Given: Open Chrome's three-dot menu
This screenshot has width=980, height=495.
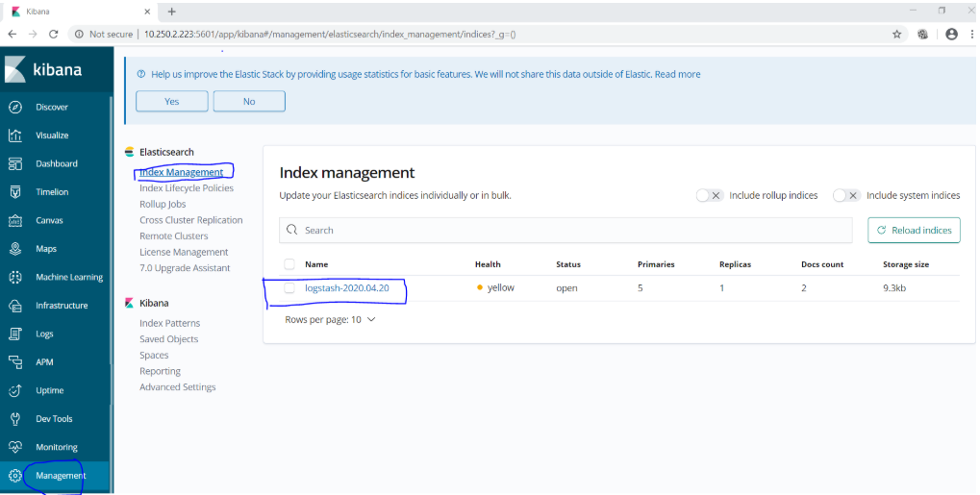Looking at the screenshot, I should pyautogui.click(x=972, y=35).
